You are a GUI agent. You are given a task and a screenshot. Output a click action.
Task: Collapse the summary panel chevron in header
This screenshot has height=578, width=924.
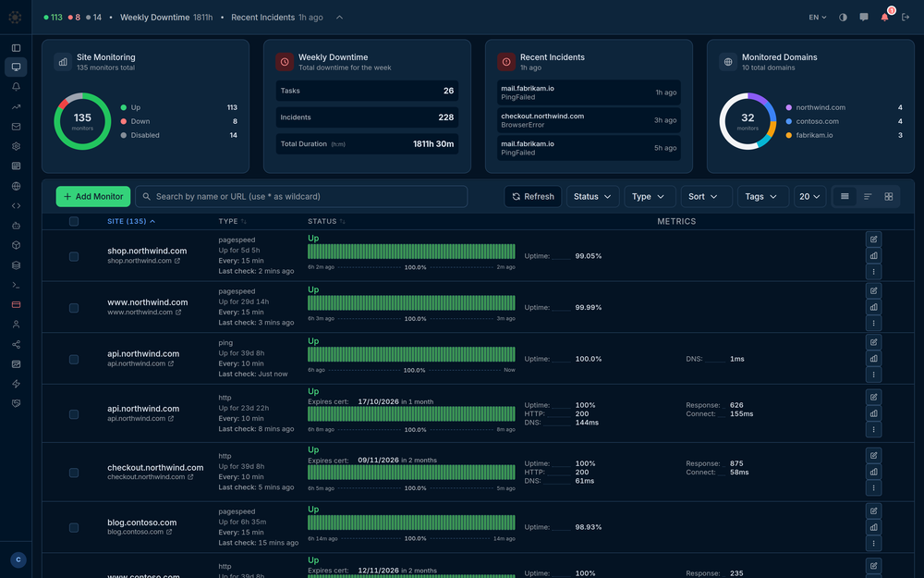339,17
